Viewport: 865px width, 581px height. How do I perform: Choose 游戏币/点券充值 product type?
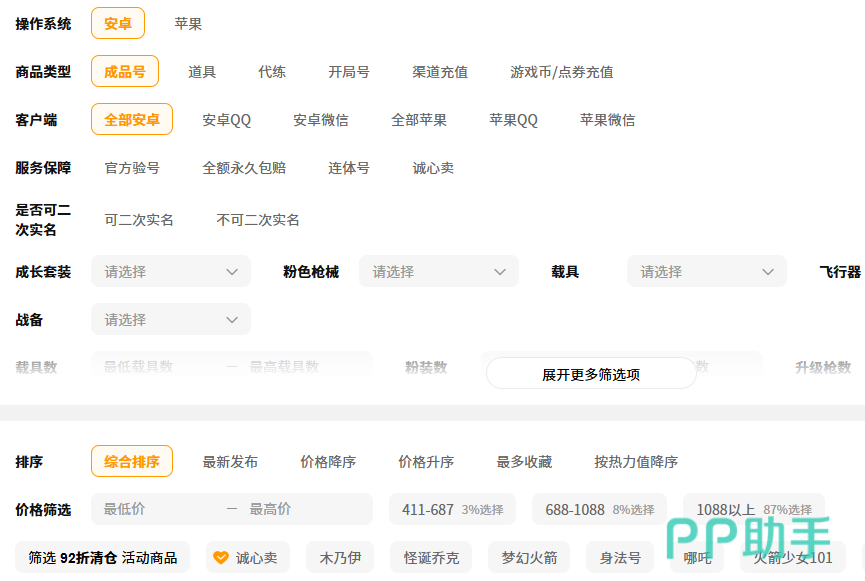(x=562, y=72)
